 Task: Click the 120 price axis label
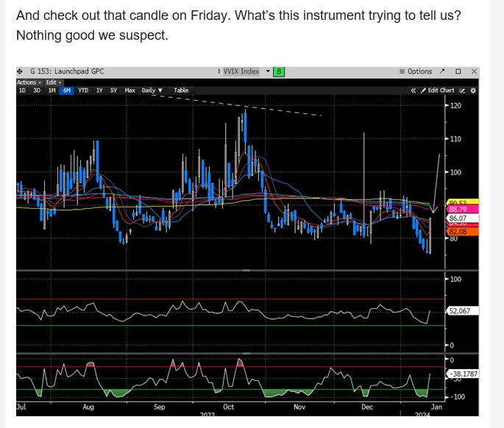[x=455, y=106]
